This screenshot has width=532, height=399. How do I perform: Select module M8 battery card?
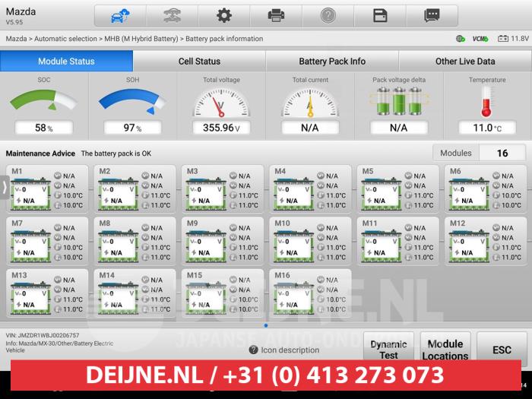click(135, 241)
